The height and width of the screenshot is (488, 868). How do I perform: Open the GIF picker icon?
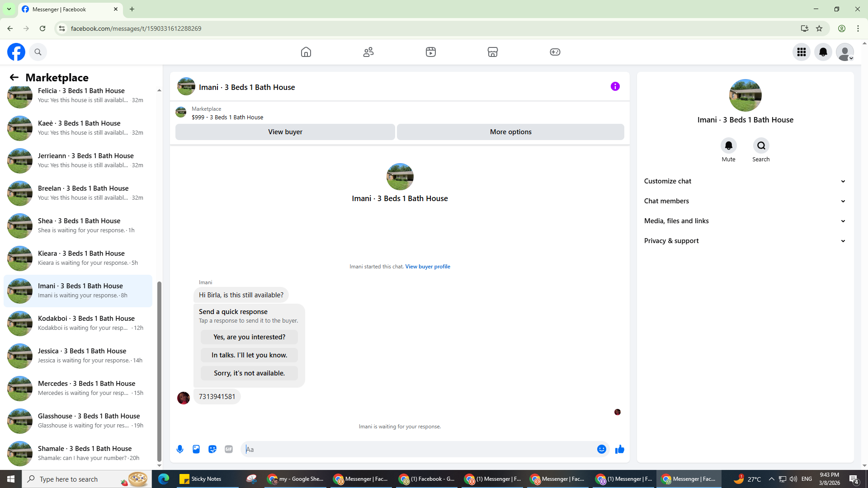tap(229, 449)
